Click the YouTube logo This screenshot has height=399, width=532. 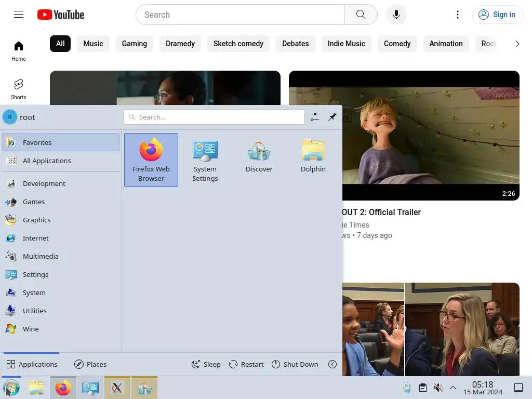(61, 15)
